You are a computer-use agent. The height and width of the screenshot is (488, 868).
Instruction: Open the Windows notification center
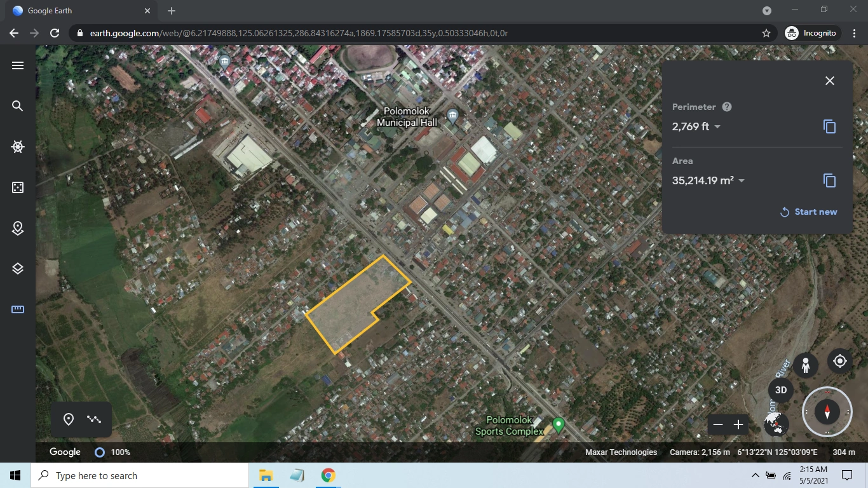tap(847, 475)
